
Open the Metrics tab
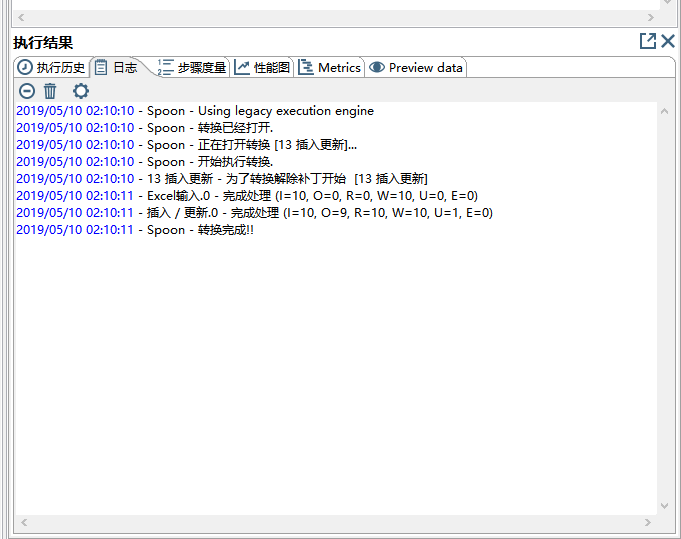[x=329, y=68]
